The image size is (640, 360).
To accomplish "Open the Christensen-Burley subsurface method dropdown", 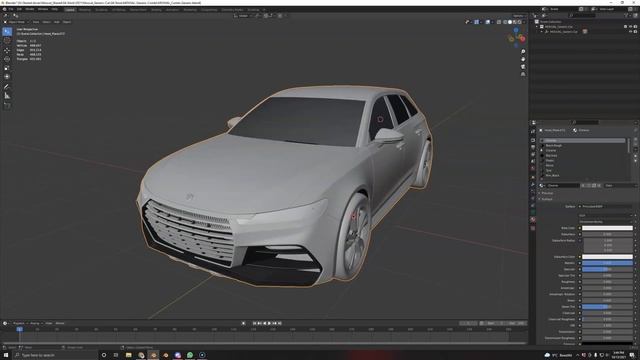I will (x=606, y=222).
